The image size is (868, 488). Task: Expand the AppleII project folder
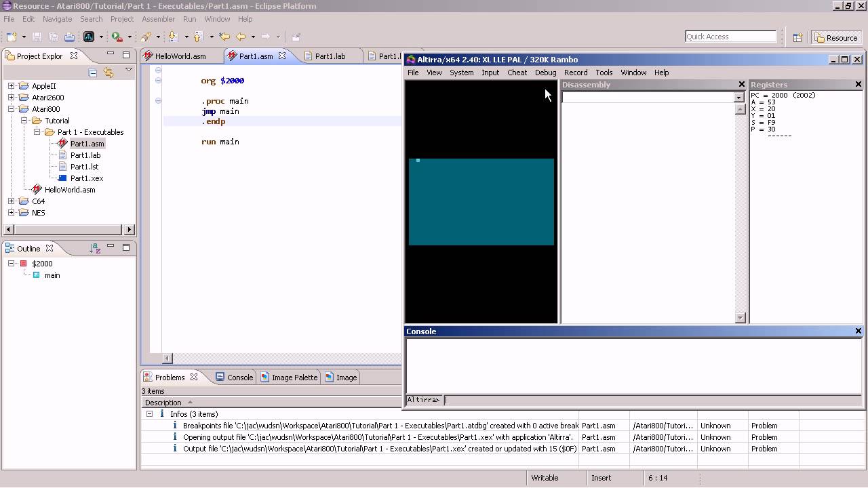tap(12, 86)
